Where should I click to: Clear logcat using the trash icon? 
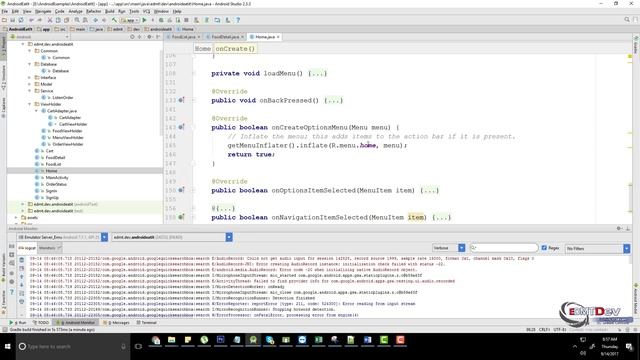(x=22, y=260)
